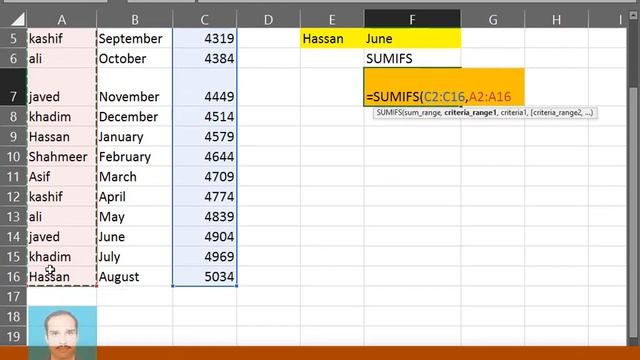Screen dimensions: 640x360
Task: Select column D header
Action: coord(268,19)
